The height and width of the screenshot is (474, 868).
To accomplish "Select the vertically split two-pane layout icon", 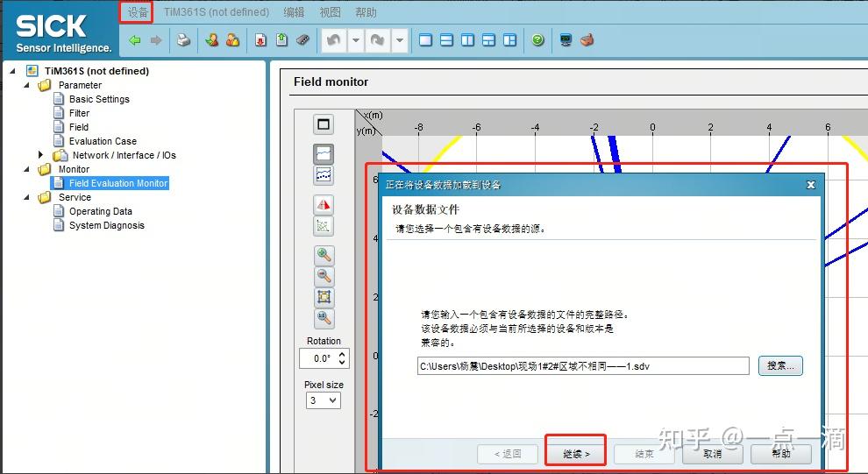I will (468, 40).
